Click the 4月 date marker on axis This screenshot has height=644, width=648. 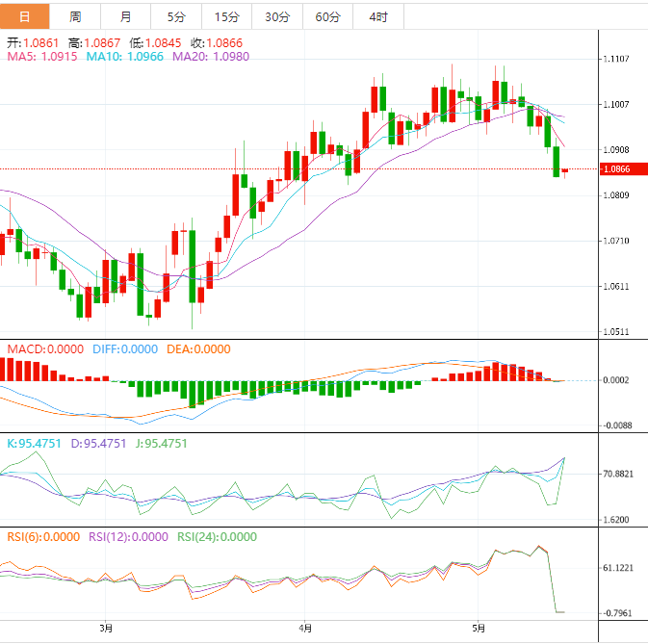(x=304, y=629)
